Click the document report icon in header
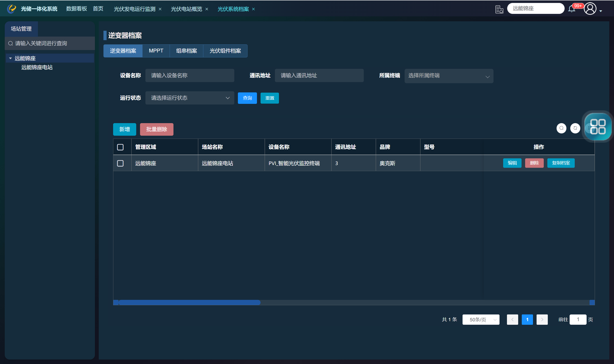The width and height of the screenshot is (614, 364). pos(499,9)
